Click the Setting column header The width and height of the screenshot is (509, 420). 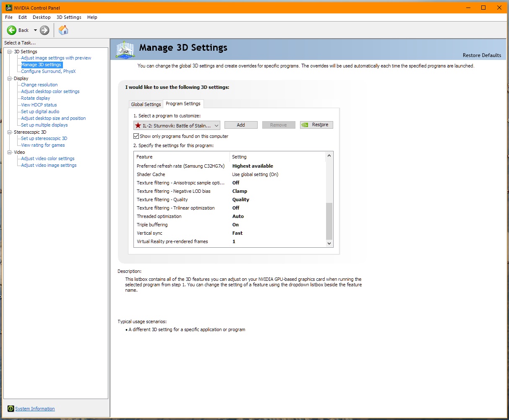[277, 157]
